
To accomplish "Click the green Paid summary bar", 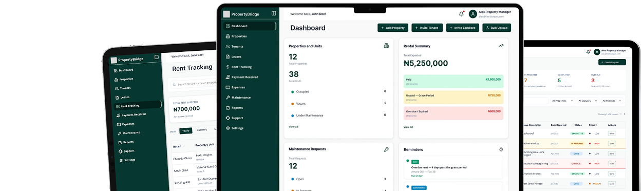I will [x=453, y=81].
